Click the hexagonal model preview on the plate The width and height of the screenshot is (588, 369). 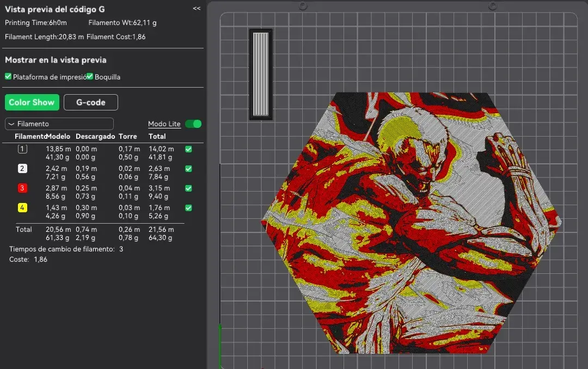click(x=411, y=223)
